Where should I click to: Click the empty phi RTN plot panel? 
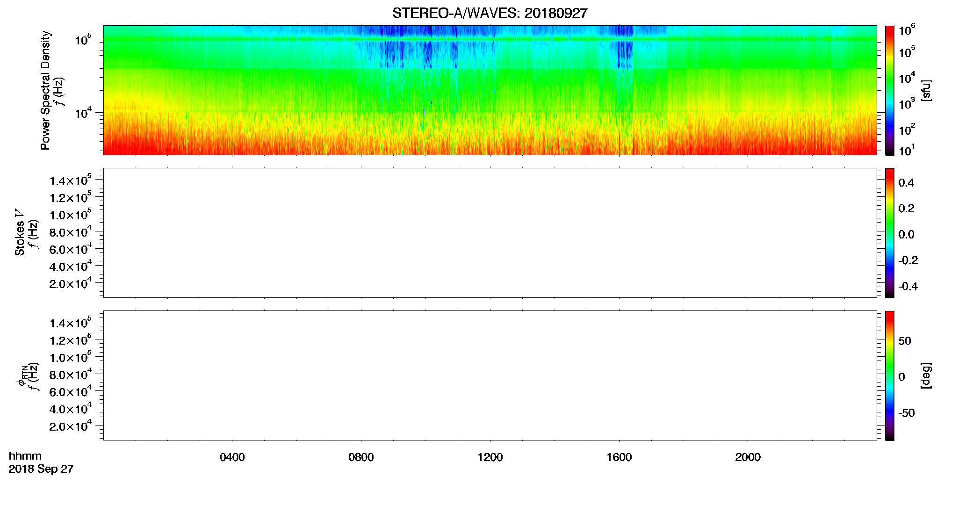pos(490,375)
